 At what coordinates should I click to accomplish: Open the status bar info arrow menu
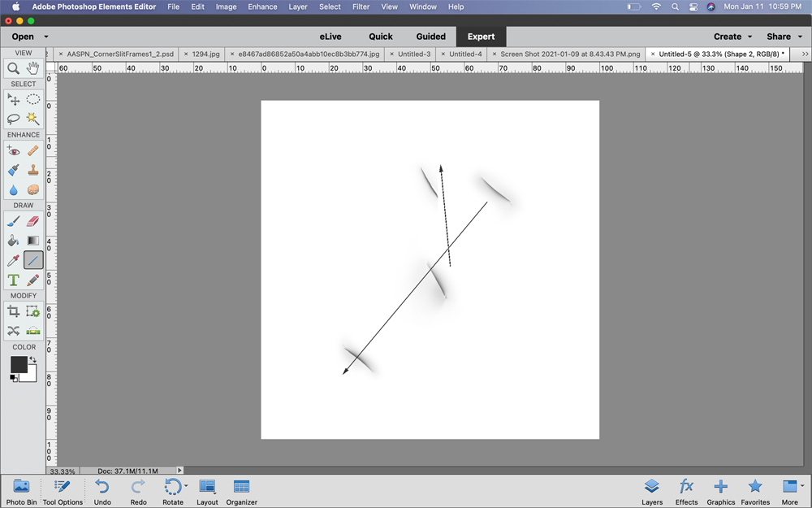coord(179,470)
